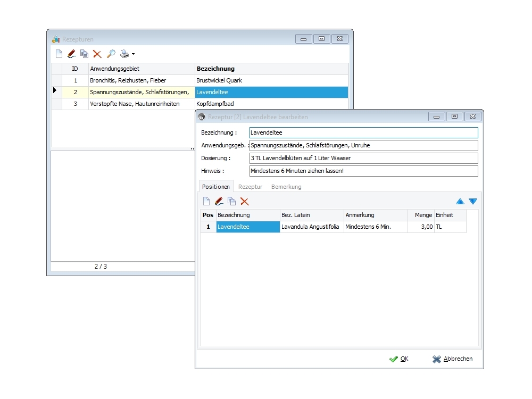Click red Delete X in Rezepturen toolbar
The width and height of the screenshot is (532, 399).
97,54
